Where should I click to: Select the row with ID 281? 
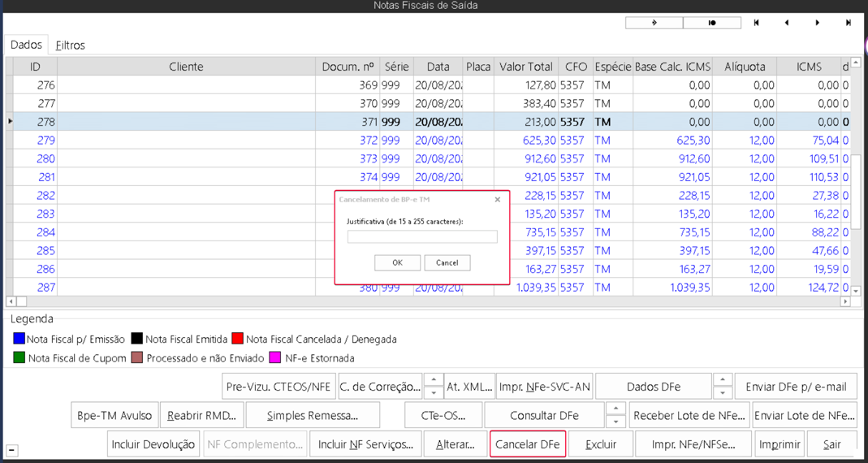pyautogui.click(x=427, y=177)
